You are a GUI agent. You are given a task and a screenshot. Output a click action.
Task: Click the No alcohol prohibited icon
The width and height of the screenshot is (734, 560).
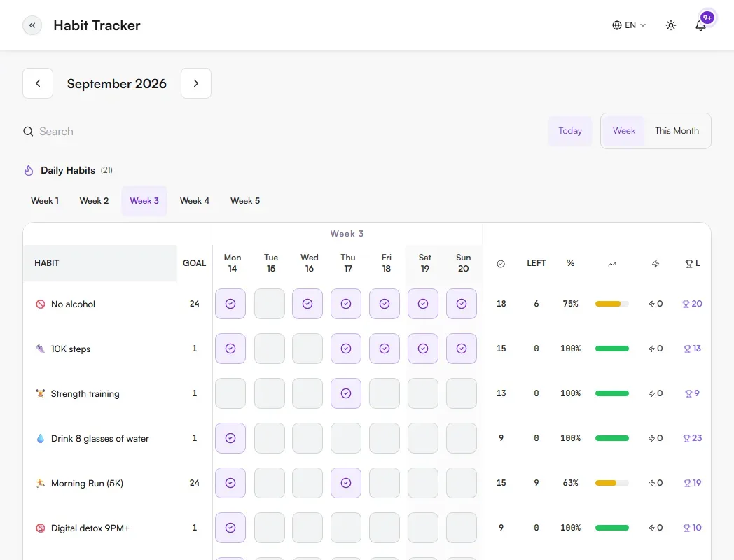pos(41,304)
